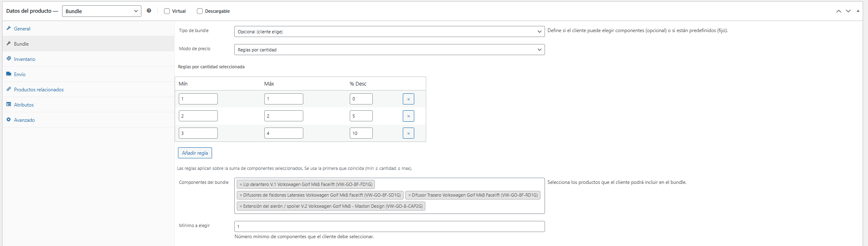Click the 'Máx' column header
Screen dimensions: 868x246
[x=269, y=84]
